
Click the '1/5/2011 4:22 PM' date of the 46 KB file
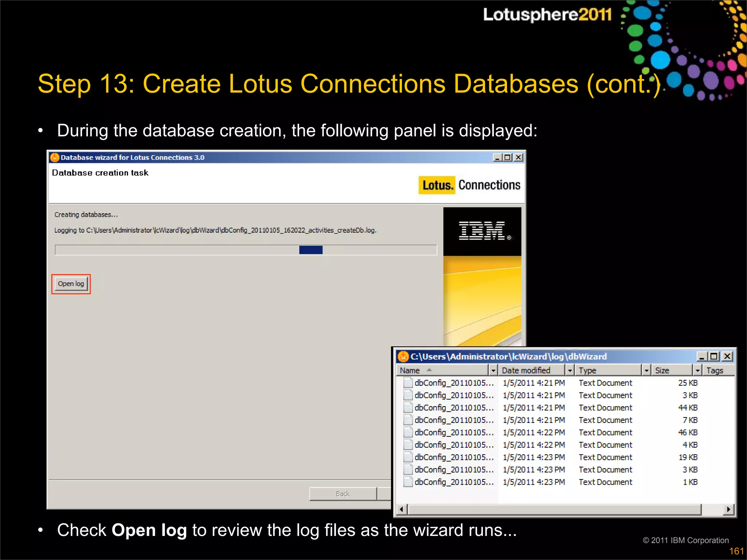[534, 432]
